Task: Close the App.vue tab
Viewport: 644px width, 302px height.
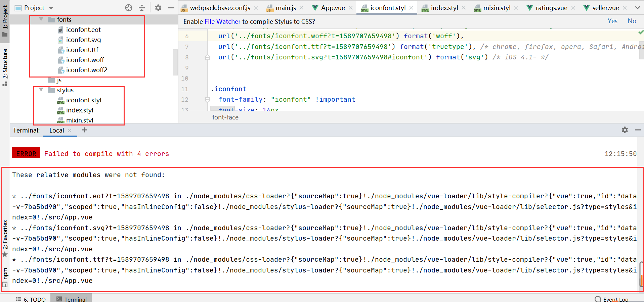Action: pyautogui.click(x=351, y=8)
